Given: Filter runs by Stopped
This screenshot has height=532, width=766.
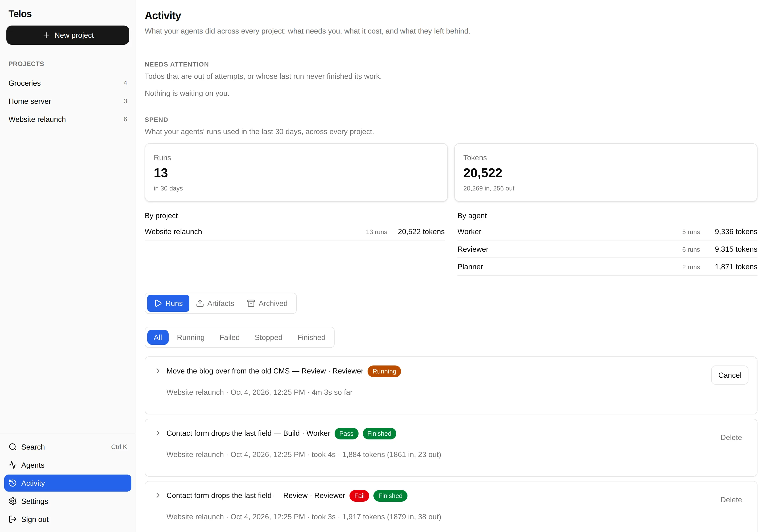Looking at the screenshot, I should (x=268, y=337).
